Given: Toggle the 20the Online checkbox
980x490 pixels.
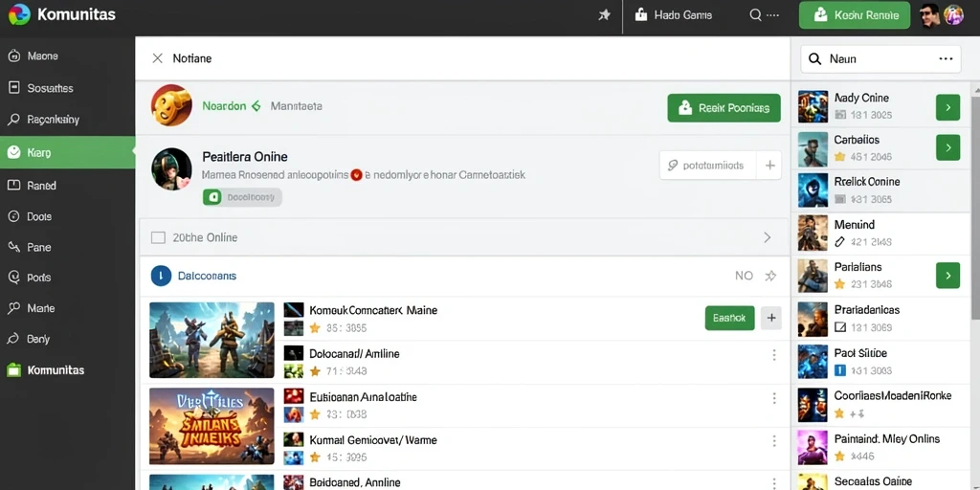Looking at the screenshot, I should (158, 237).
